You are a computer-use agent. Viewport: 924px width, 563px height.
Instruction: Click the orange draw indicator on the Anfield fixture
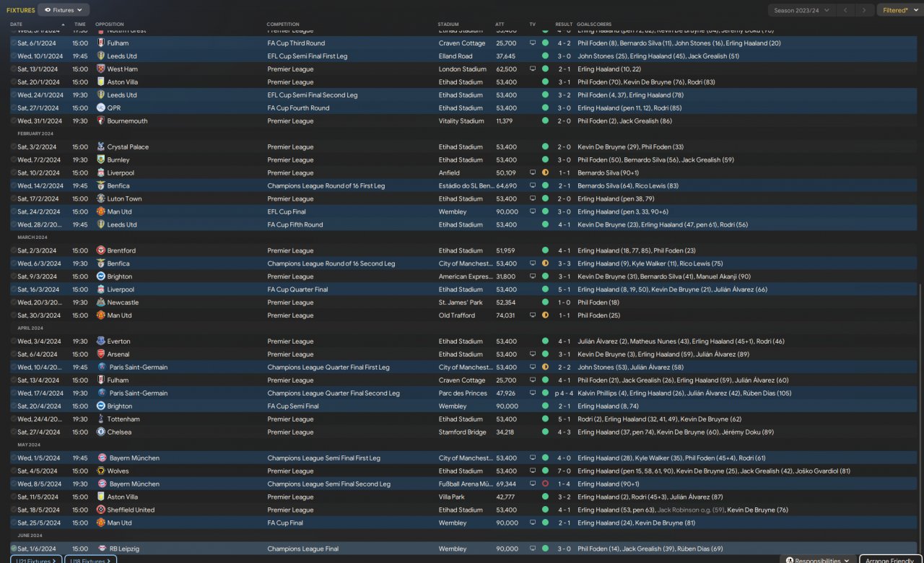click(x=545, y=173)
